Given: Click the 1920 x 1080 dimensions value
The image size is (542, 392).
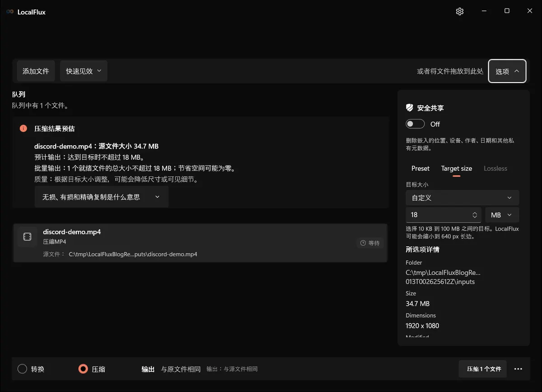Looking at the screenshot, I should [x=422, y=326].
